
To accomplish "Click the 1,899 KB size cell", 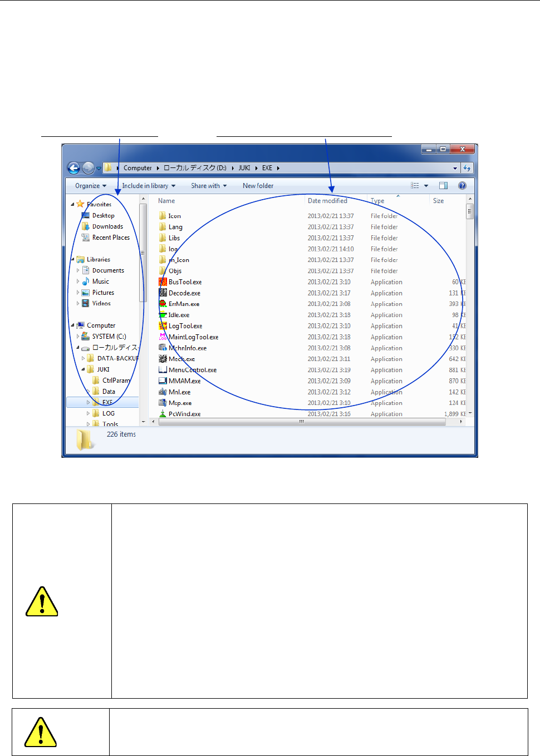I will tap(455, 414).
